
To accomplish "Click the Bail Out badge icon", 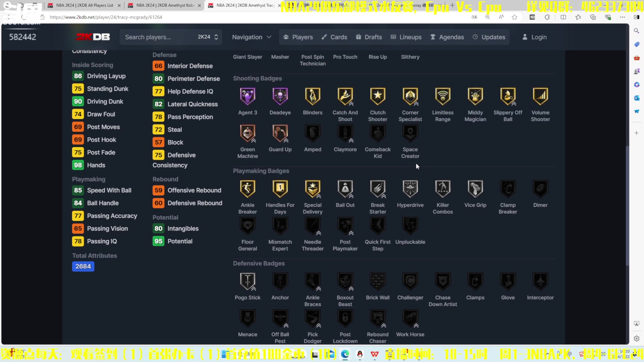I will (345, 189).
